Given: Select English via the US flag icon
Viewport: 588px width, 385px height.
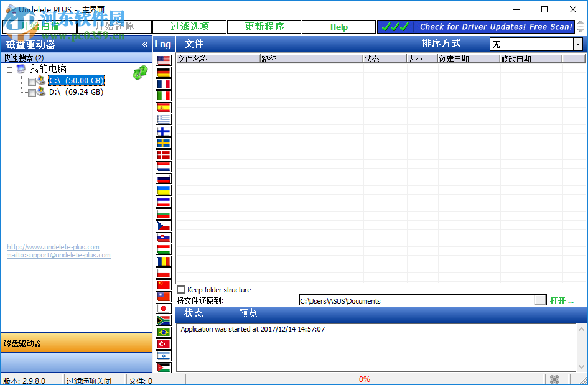Looking at the screenshot, I should 164,60.
